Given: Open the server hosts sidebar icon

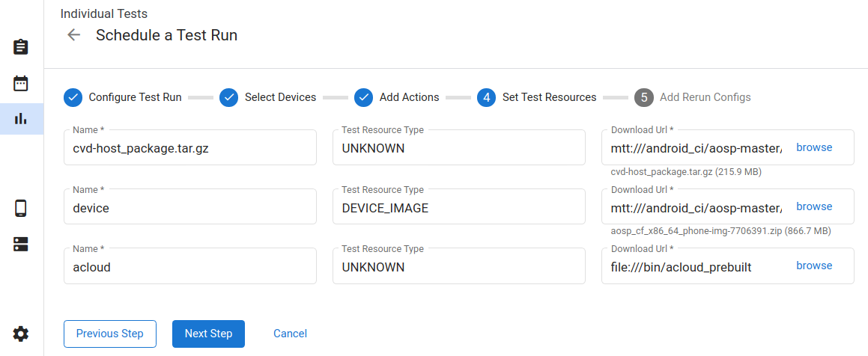Looking at the screenshot, I should click(21, 244).
